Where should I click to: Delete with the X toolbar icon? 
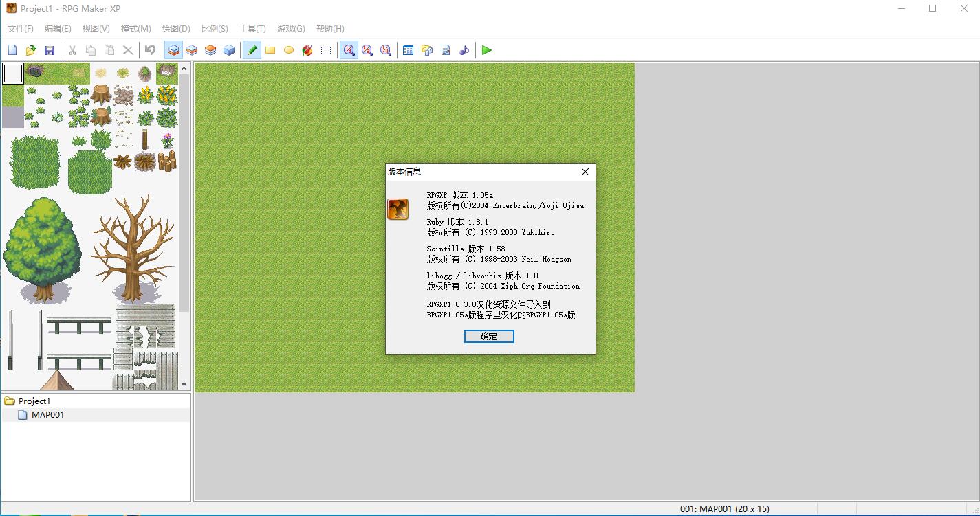pos(128,50)
